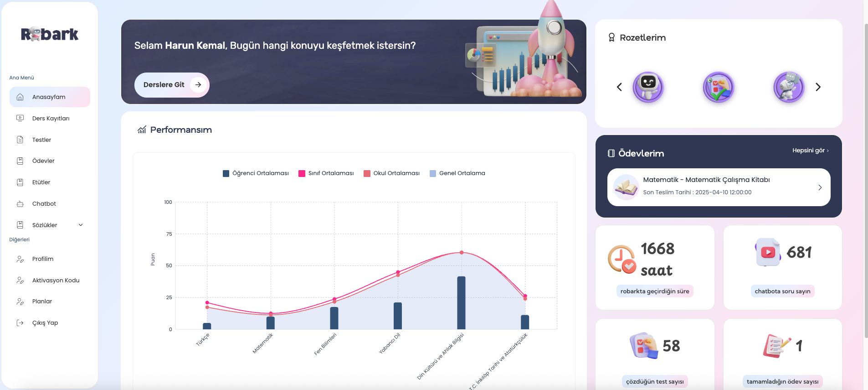The image size is (868, 390).
Task: Open Aktivasyon Kodu page
Action: point(50,280)
